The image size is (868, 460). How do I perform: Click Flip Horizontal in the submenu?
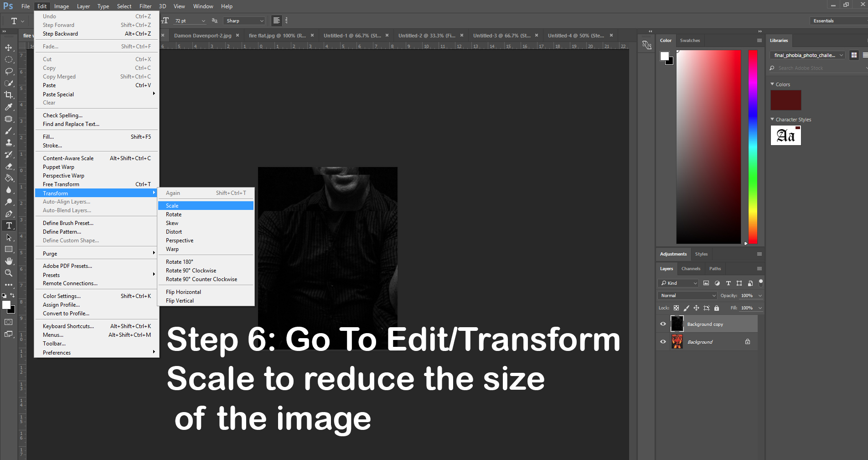183,292
